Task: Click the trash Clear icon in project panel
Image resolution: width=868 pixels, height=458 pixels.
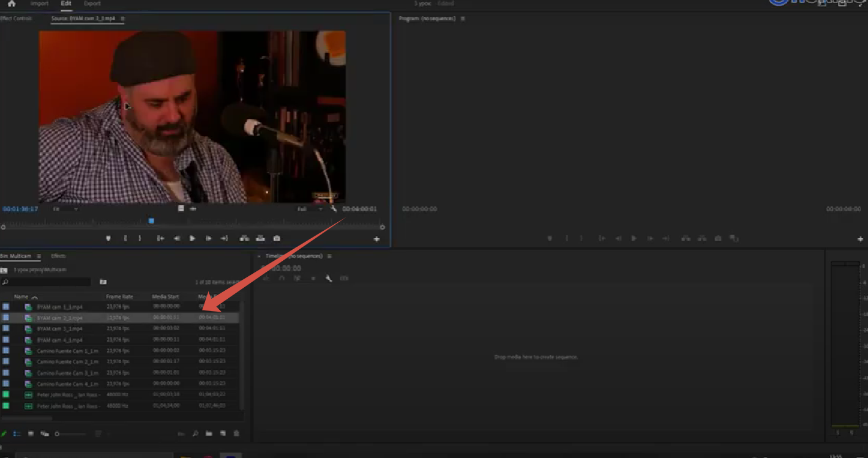Action: pos(236,434)
